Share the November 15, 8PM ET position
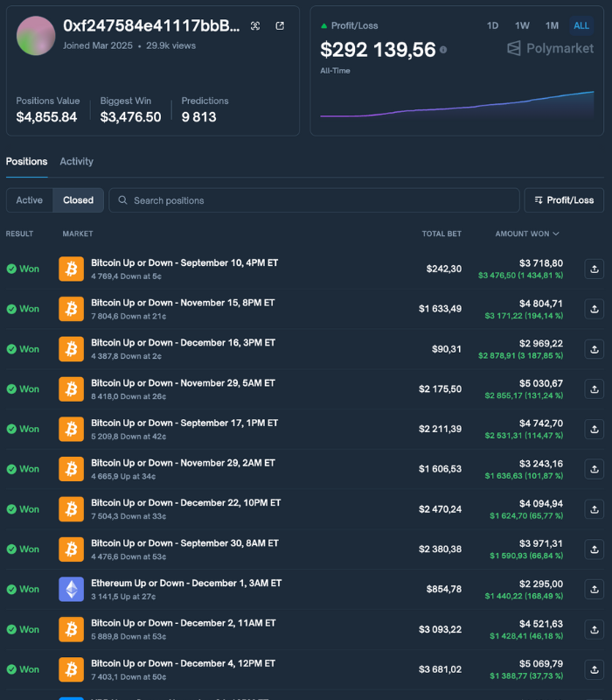The width and height of the screenshot is (612, 700). pyautogui.click(x=595, y=309)
